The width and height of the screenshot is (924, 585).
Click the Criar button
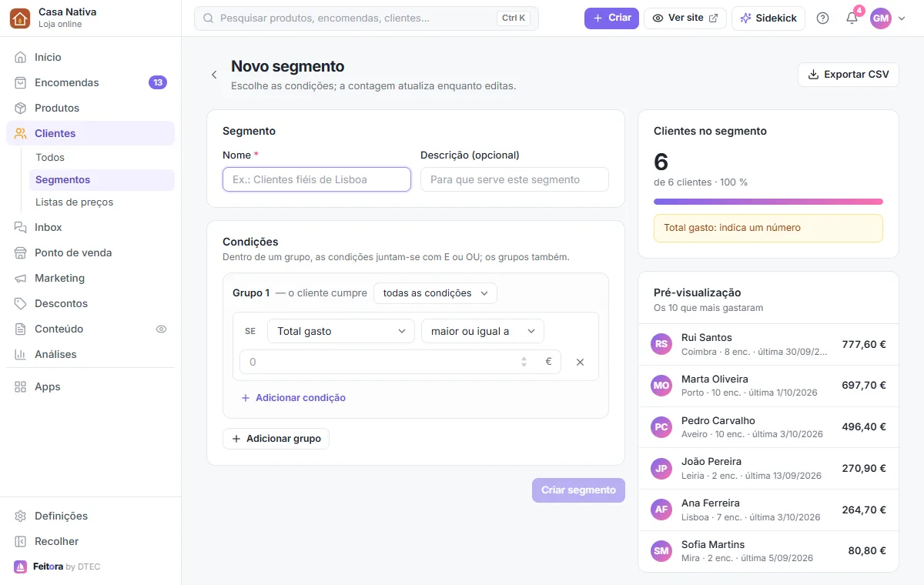pos(611,18)
